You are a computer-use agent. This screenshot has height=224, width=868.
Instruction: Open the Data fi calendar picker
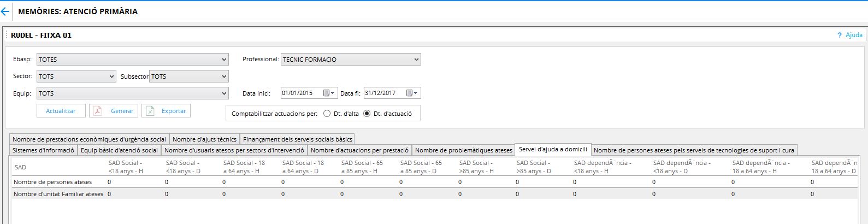412,93
